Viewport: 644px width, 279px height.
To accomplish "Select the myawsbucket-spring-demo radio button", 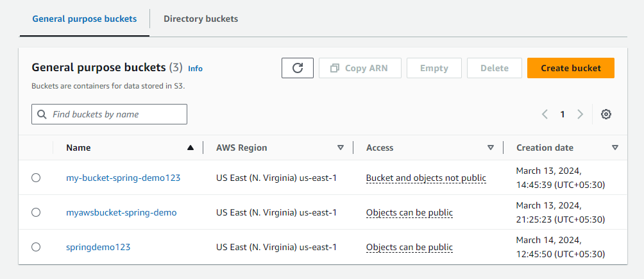I will pos(36,212).
